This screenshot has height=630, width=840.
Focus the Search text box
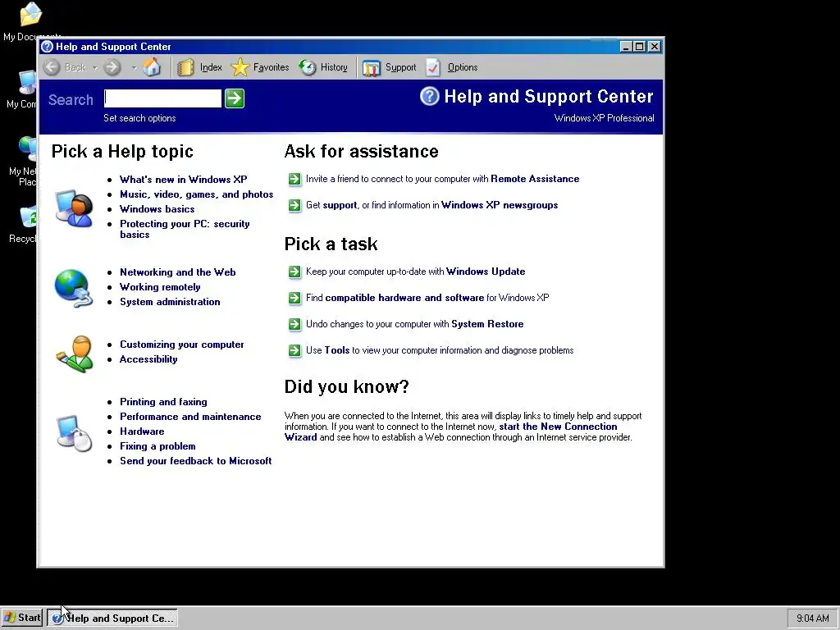pos(162,98)
